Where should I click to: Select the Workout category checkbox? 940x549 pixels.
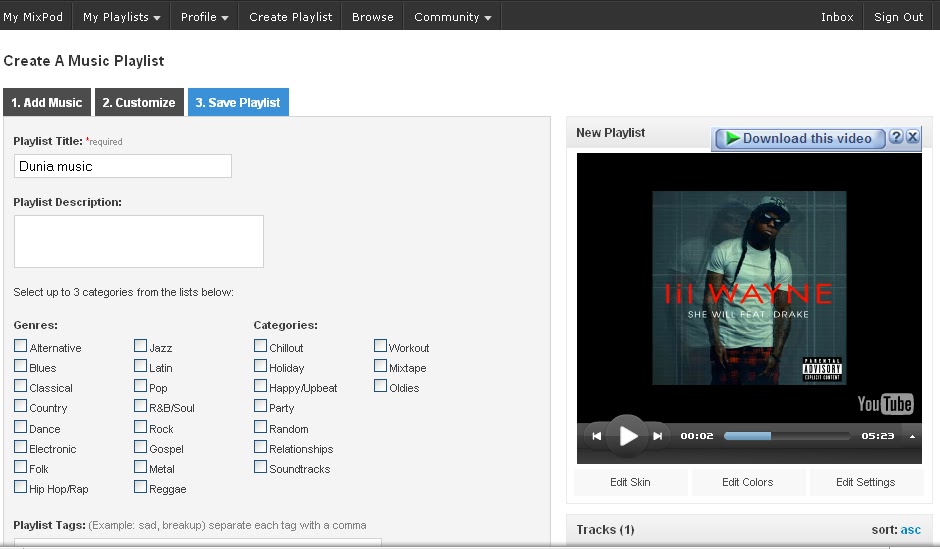[x=380, y=346]
